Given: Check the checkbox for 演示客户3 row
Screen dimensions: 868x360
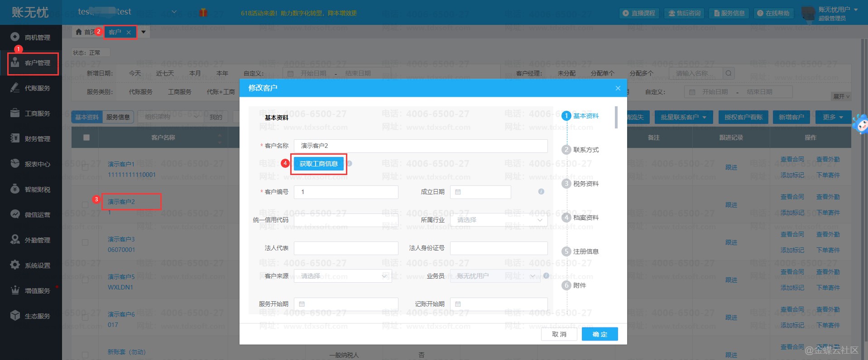Looking at the screenshot, I should point(85,242).
